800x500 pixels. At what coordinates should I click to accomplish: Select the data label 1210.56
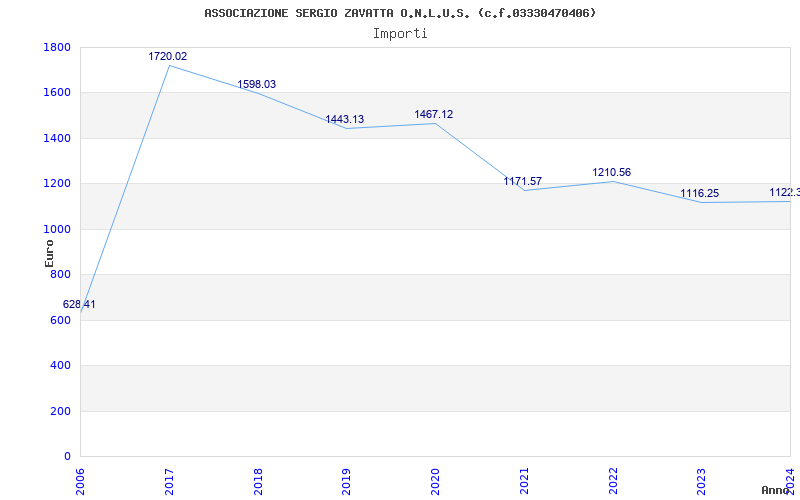pos(611,173)
